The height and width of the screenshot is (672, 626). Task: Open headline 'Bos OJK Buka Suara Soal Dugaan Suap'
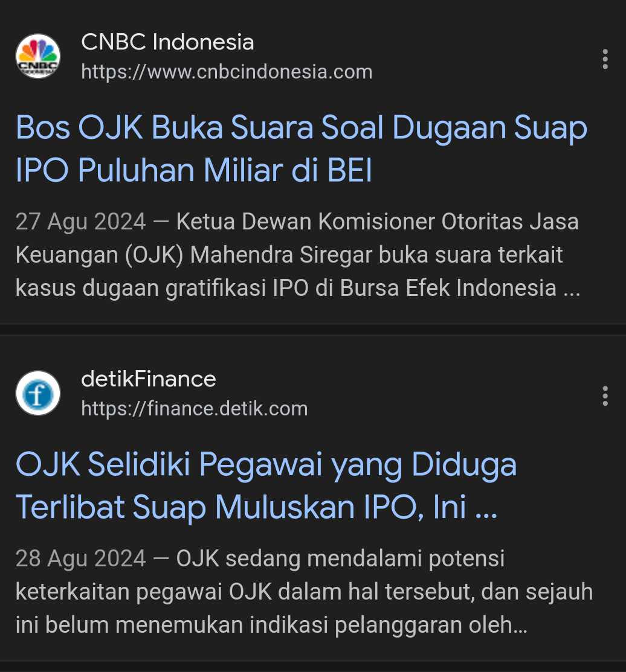point(301,128)
